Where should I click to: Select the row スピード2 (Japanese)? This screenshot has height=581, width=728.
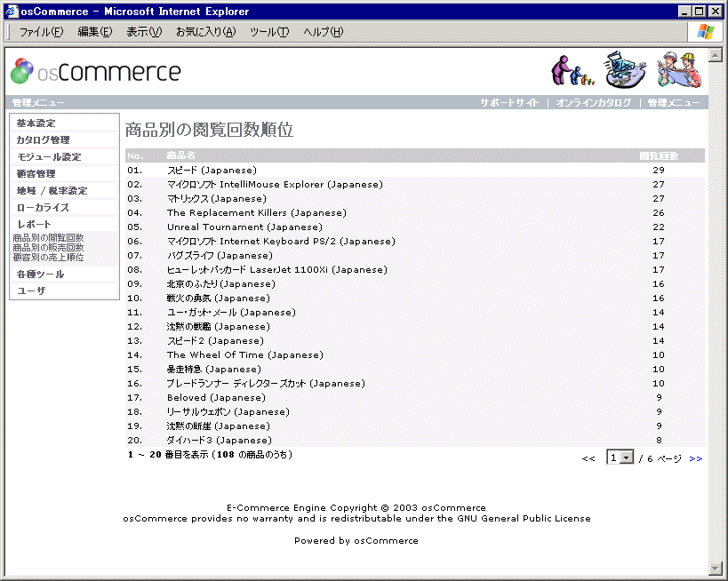click(x=415, y=340)
